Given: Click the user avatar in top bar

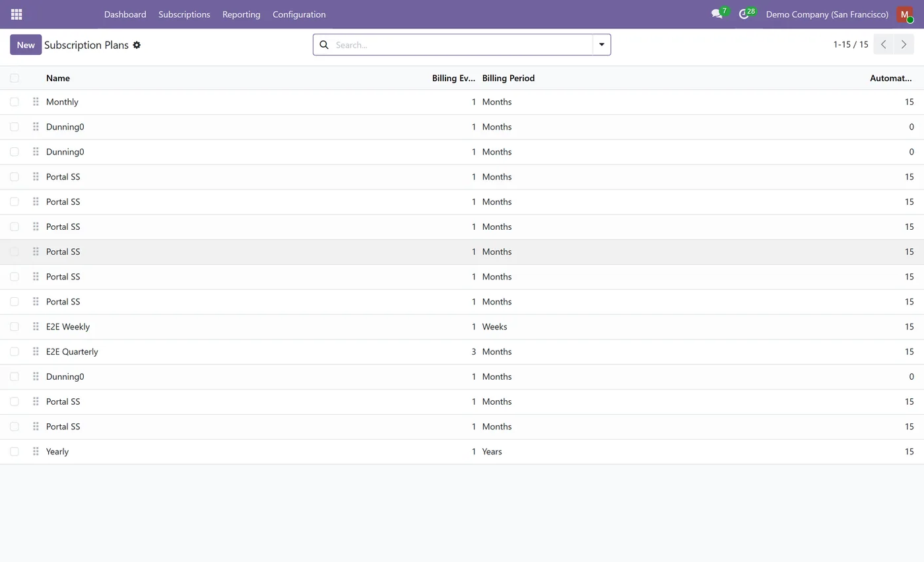Looking at the screenshot, I should [x=905, y=14].
